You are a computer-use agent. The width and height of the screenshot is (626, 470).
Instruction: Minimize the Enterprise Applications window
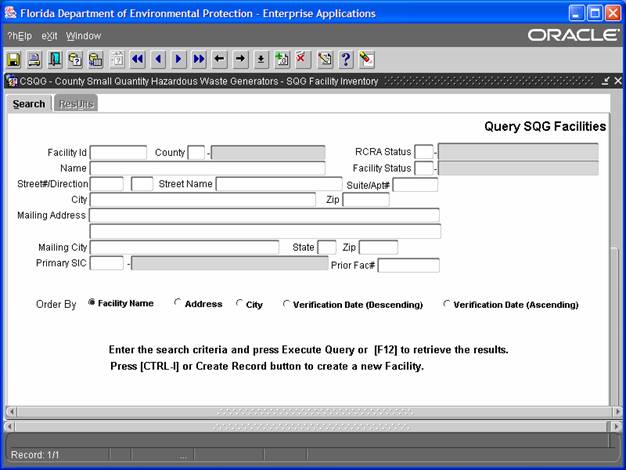pos(576,13)
